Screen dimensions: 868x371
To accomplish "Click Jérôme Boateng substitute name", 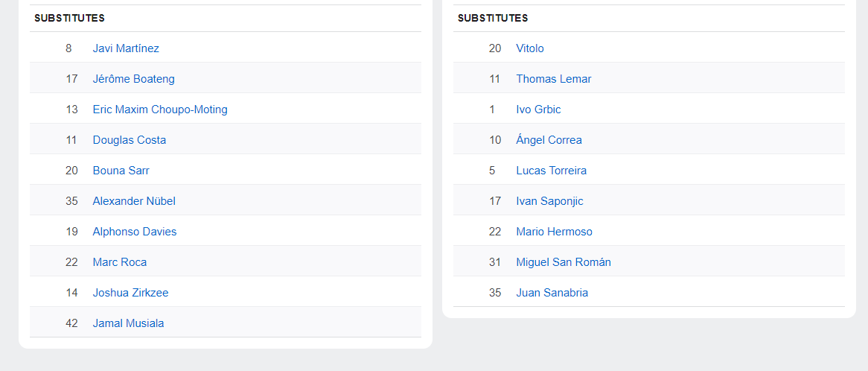I will coord(133,79).
